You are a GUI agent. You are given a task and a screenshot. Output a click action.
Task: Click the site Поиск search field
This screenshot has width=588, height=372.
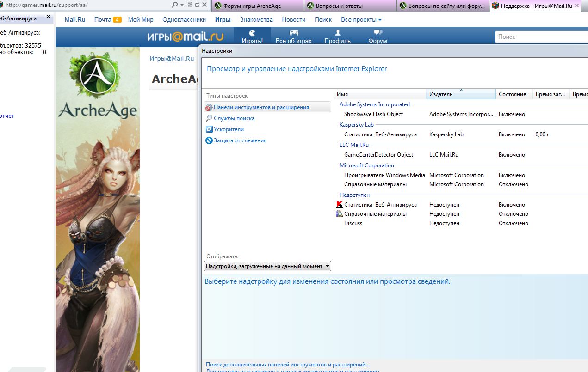tap(541, 37)
